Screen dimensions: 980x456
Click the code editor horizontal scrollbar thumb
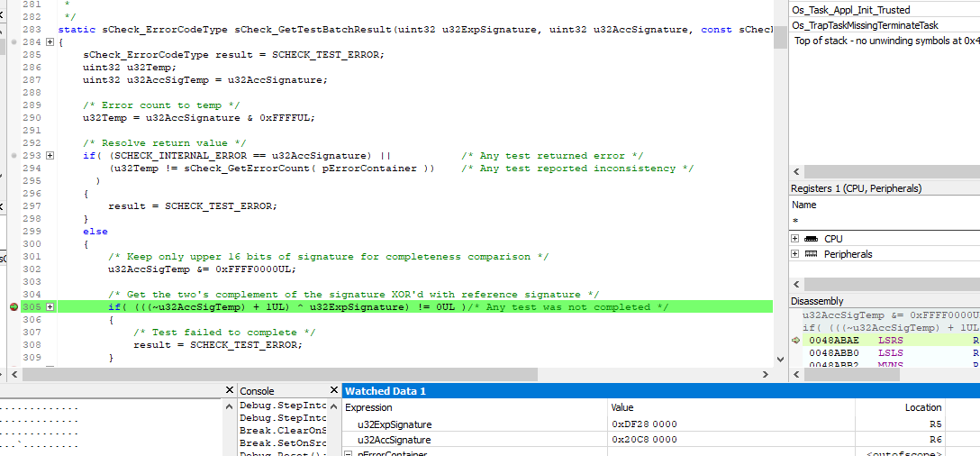click(280, 374)
